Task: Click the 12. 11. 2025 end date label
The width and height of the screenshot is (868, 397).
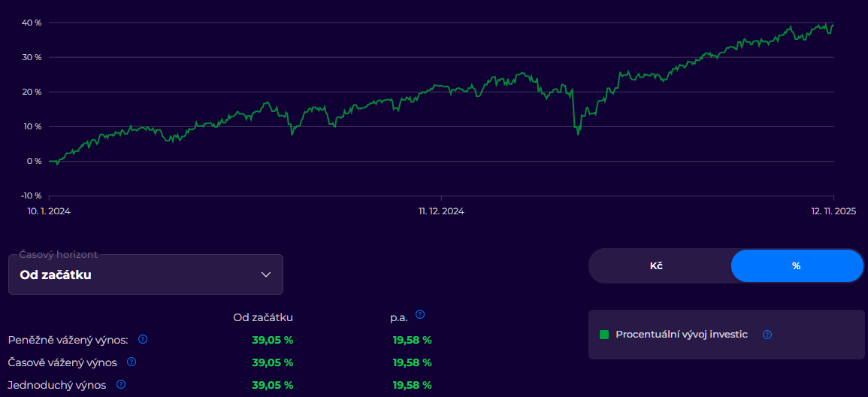Action: point(833,211)
